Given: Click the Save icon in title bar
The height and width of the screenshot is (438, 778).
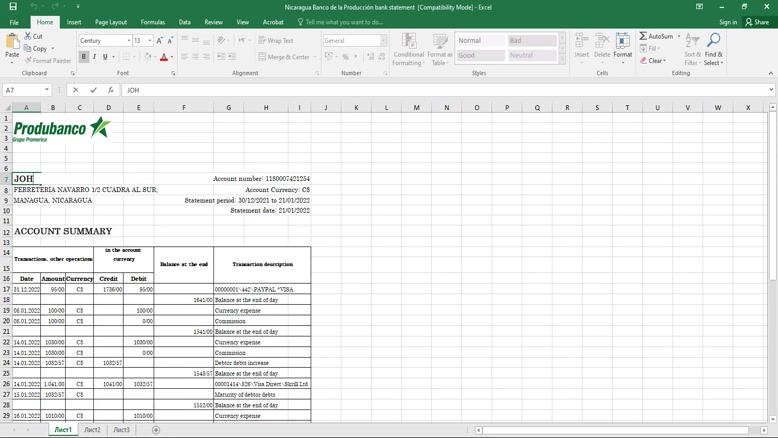Looking at the screenshot, I should coord(13,7).
